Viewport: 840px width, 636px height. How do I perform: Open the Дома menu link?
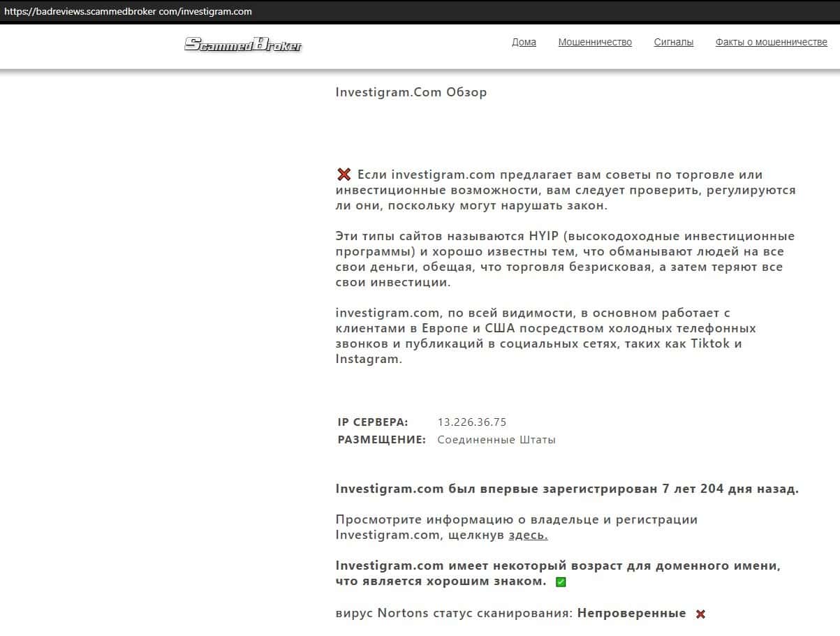[524, 42]
